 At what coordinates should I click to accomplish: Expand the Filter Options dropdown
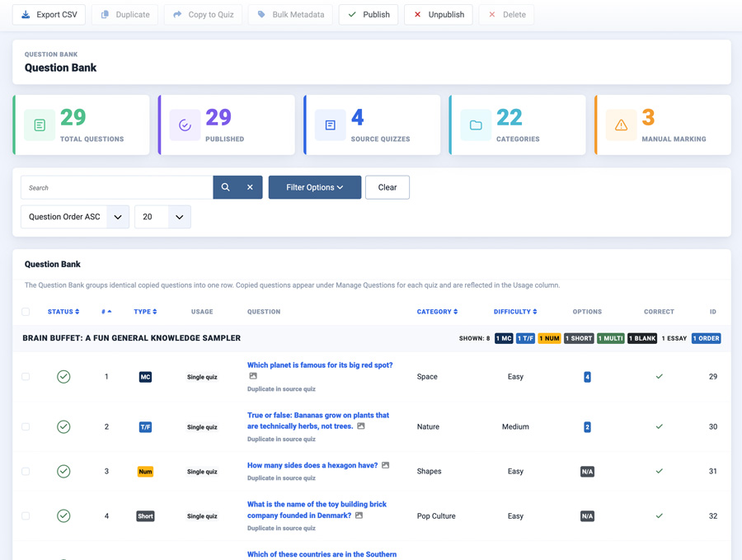tap(315, 187)
